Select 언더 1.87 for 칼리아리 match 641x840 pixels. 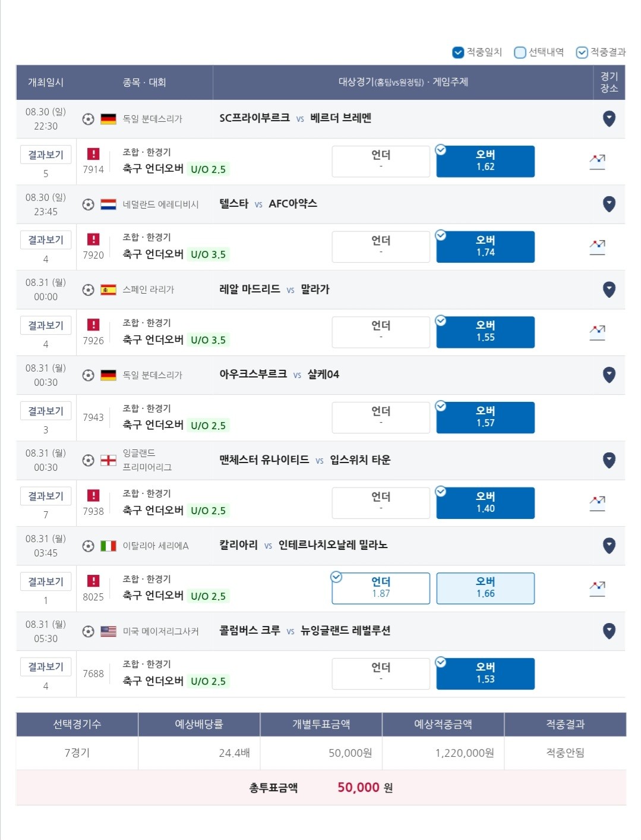click(x=381, y=589)
